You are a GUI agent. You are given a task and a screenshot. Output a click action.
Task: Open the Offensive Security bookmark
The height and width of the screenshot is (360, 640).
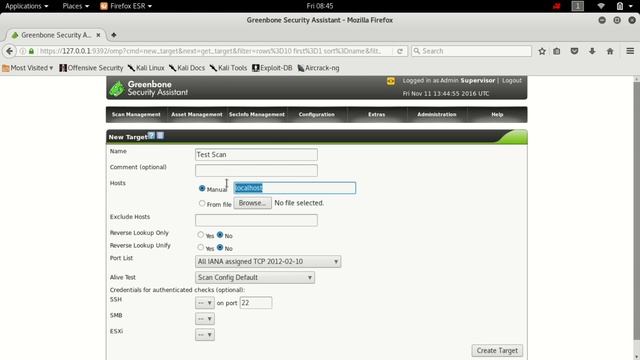(91, 68)
